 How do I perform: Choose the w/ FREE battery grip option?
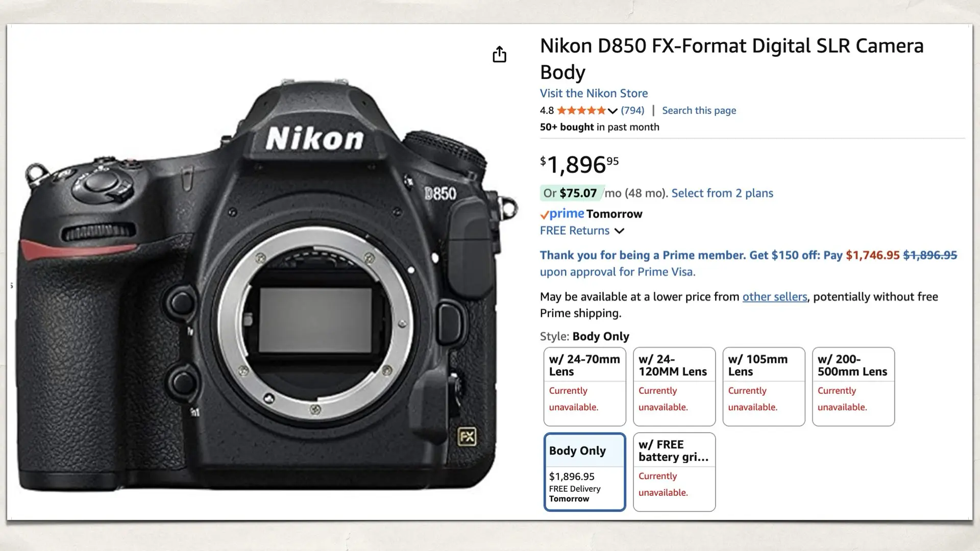click(x=674, y=472)
